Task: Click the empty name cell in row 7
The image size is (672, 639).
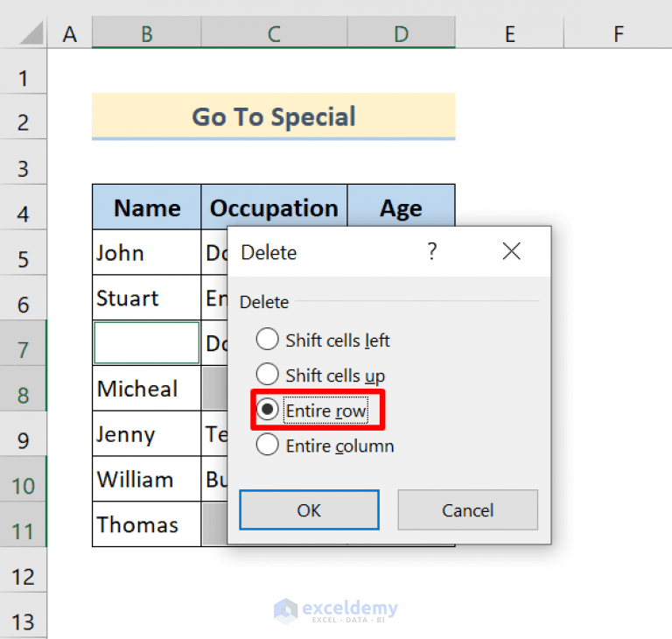Action: click(147, 342)
